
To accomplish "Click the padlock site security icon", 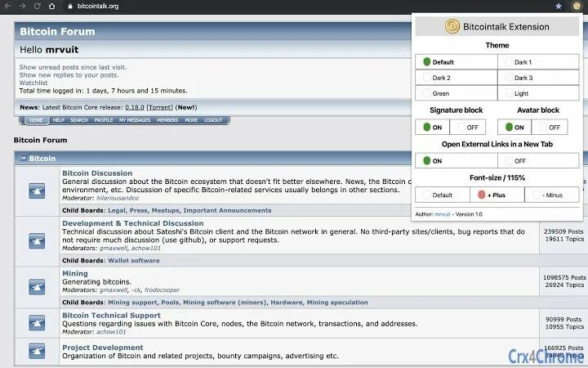I will 70,7.
